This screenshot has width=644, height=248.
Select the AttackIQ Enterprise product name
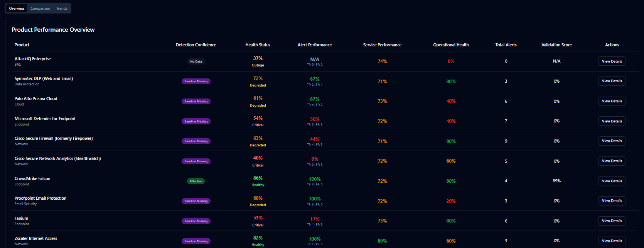tap(33, 59)
